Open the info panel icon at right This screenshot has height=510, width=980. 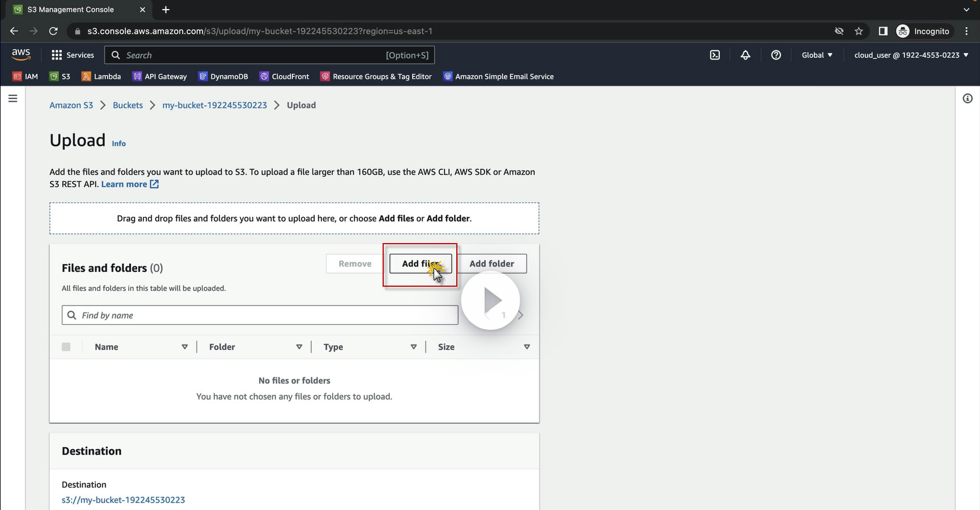tap(968, 99)
